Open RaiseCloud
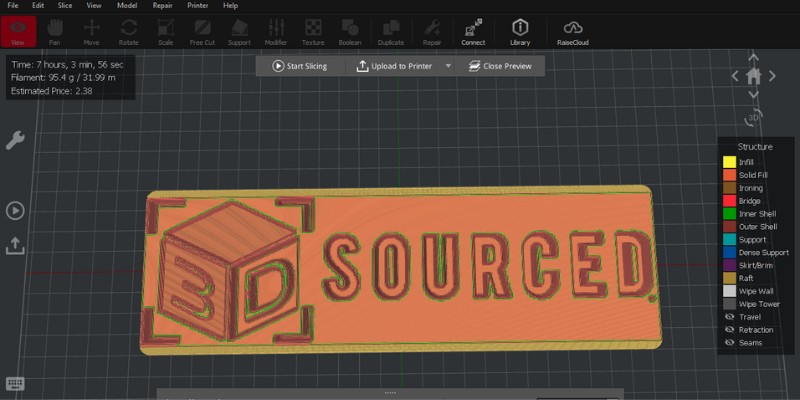 click(x=573, y=32)
